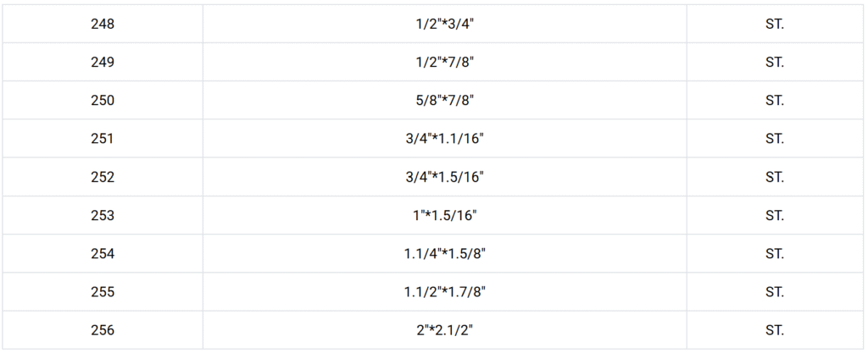Select the 3/4"*1.1/16" size cell
The width and height of the screenshot is (868, 353).
click(444, 139)
